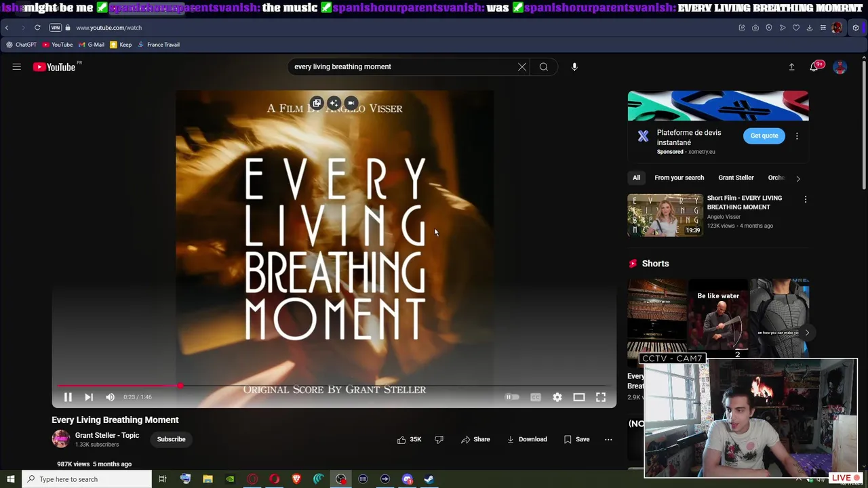868x488 pixels.
Task: Select the 'From your search' chip
Action: [679, 178]
